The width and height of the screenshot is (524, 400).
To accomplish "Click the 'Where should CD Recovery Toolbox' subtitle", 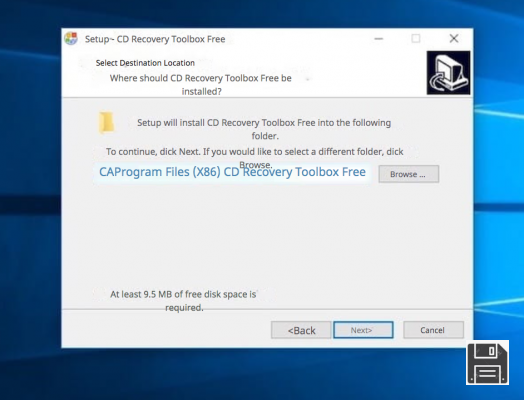I will 201,85.
